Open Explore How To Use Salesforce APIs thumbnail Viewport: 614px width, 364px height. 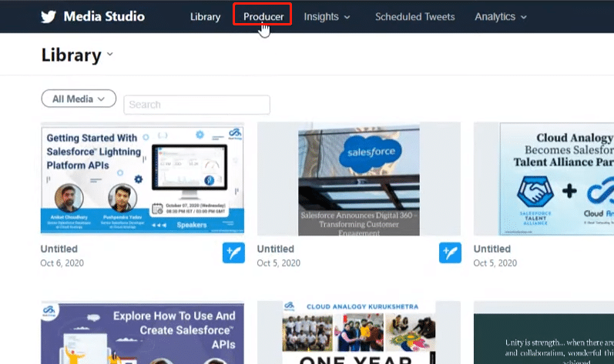pos(143,332)
